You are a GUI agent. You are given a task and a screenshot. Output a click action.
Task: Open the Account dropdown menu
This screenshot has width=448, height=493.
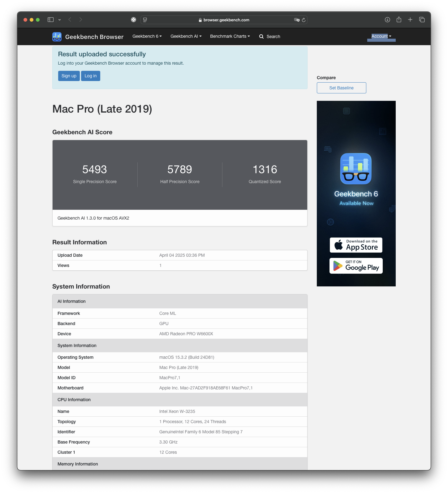[x=381, y=36]
